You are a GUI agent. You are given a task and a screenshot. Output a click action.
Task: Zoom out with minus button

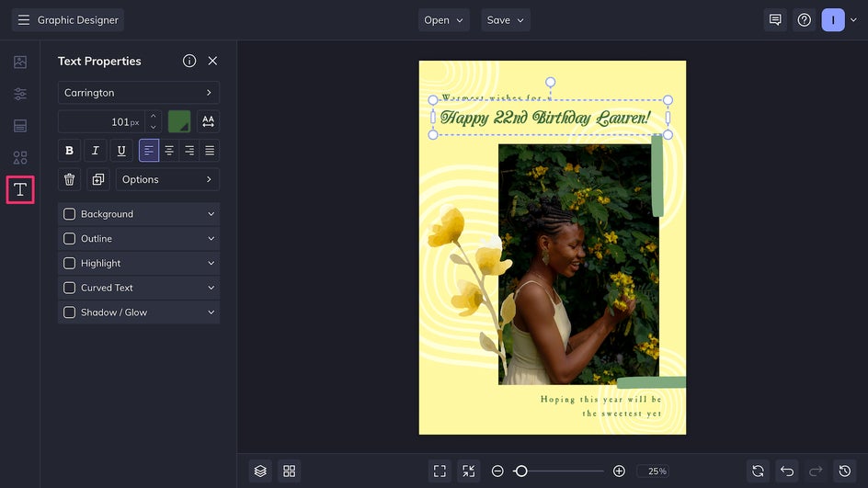pos(497,471)
